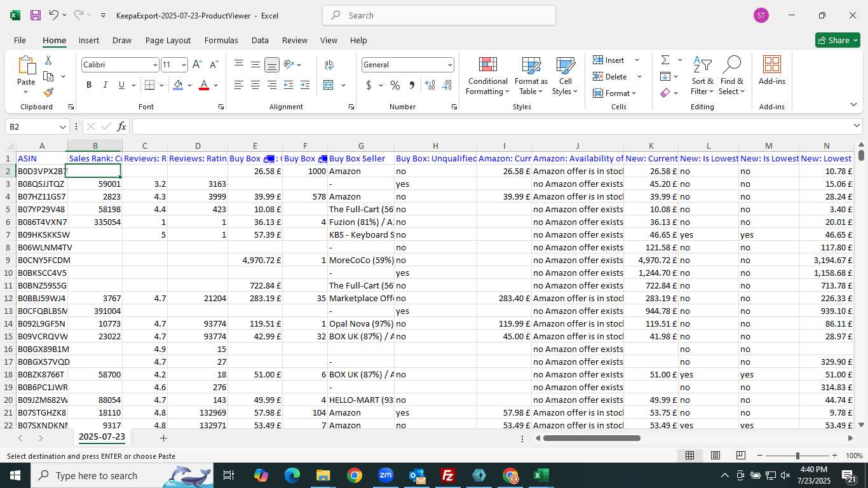Image resolution: width=868 pixels, height=488 pixels.
Task: Apply the red Font Color
Action: pyautogui.click(x=204, y=85)
